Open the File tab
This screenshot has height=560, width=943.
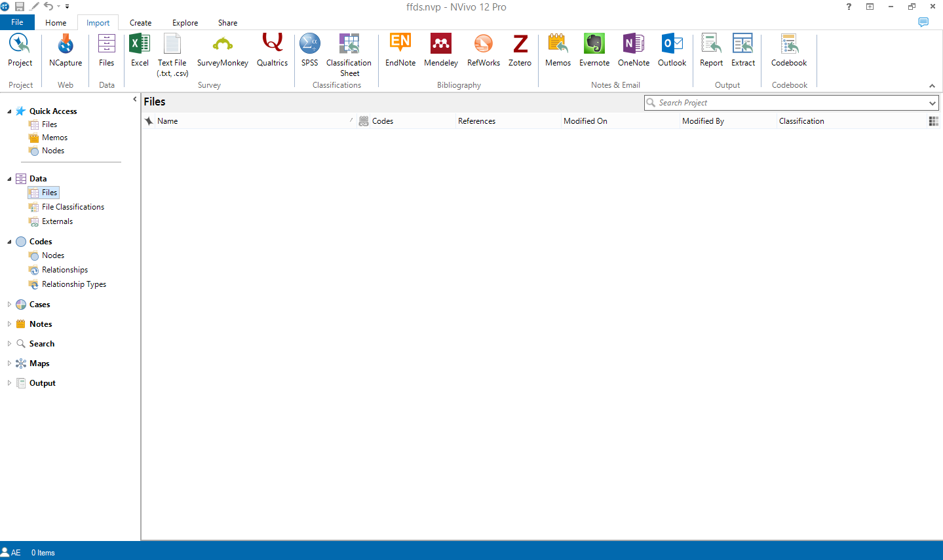point(17,22)
